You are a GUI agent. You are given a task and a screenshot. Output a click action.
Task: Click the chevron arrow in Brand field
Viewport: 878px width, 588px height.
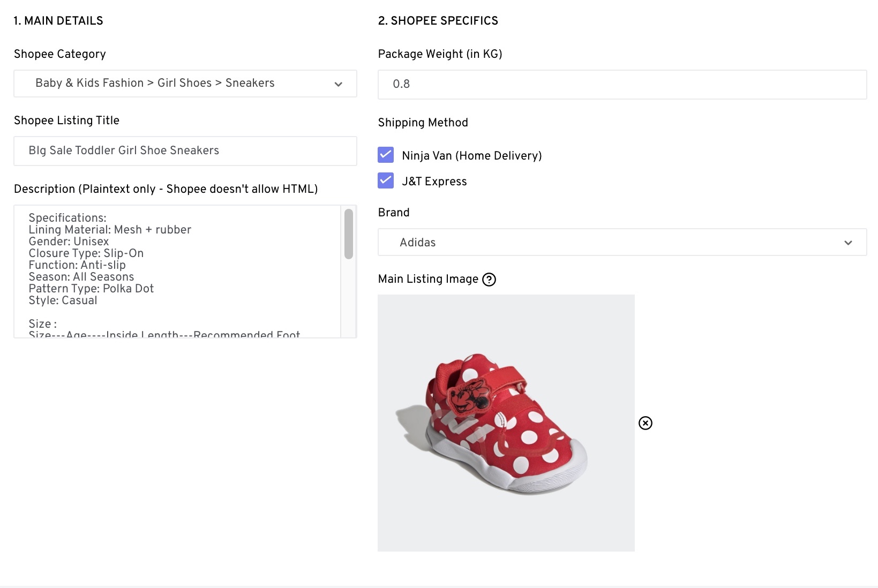pos(848,243)
